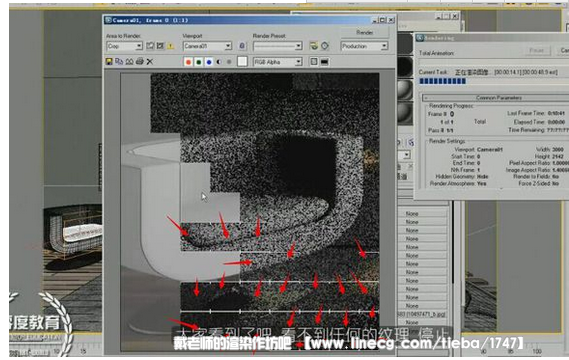Screen dimensions: 569x360
Task: Open the Production render mode dropdown
Action: point(364,46)
